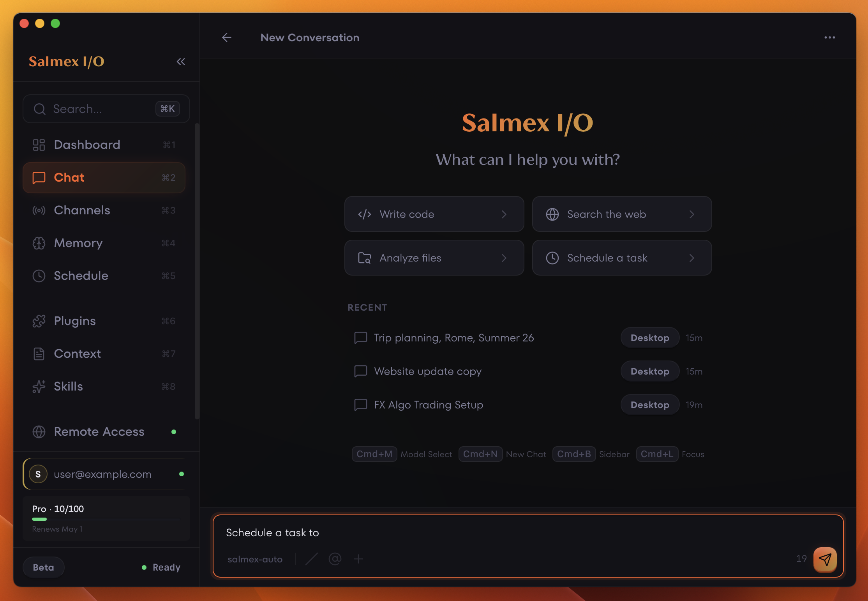868x601 pixels.
Task: Click the clock icon on Schedule a task
Action: point(552,258)
